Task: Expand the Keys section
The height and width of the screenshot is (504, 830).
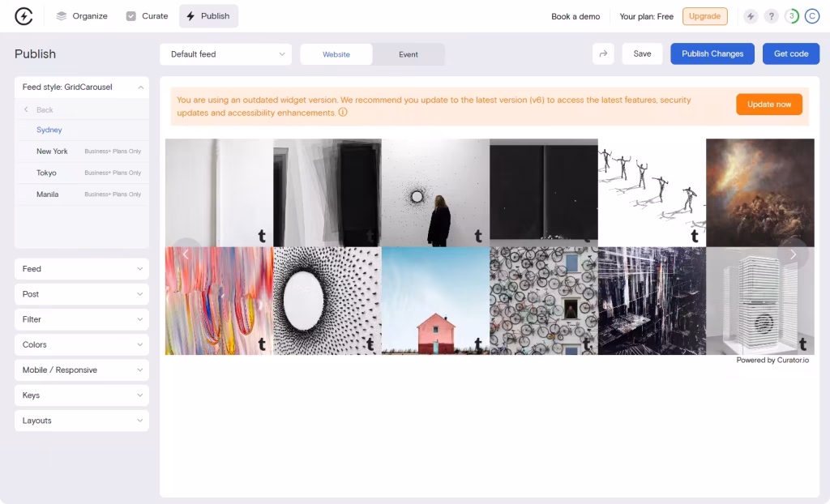Action: pos(82,395)
